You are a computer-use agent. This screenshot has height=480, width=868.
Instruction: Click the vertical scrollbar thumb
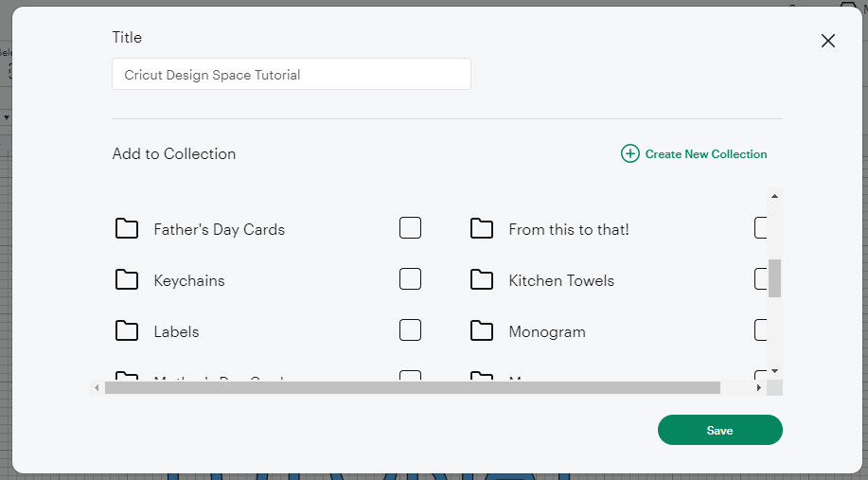(x=775, y=278)
